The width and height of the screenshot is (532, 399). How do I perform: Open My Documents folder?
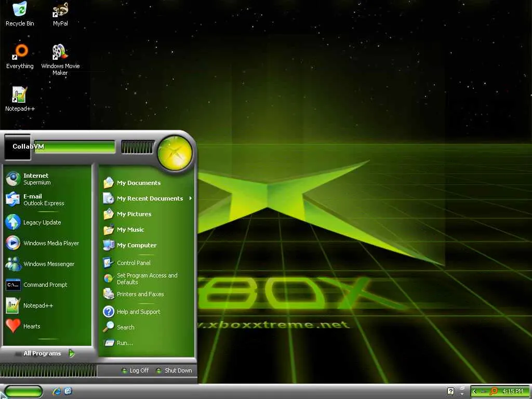coord(147,183)
